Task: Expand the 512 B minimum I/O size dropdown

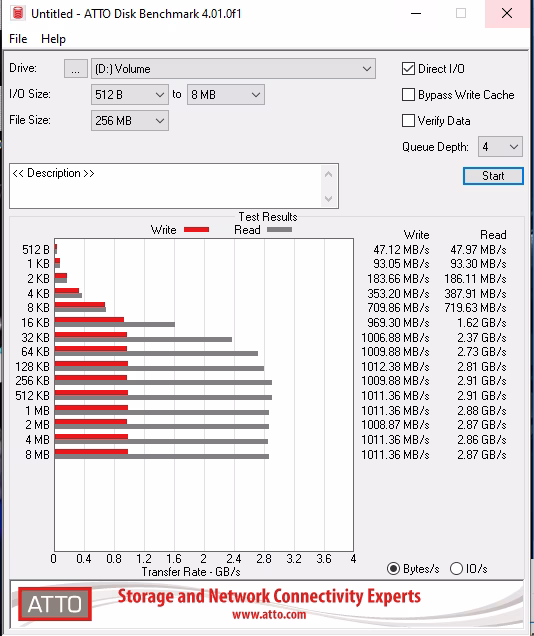Action: point(130,95)
